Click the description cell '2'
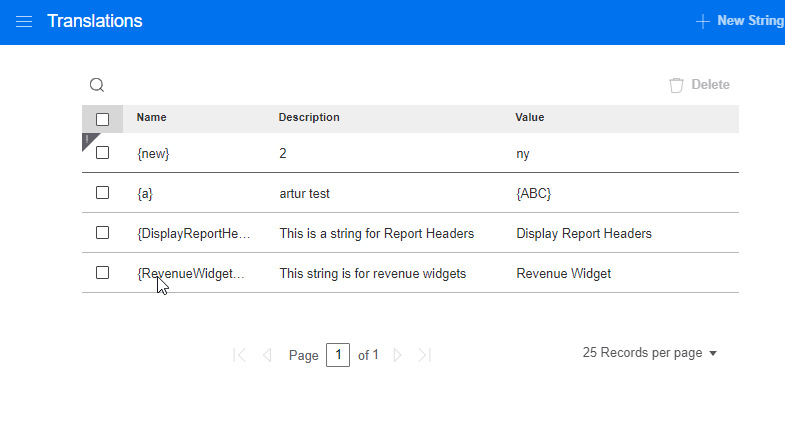Image resolution: width=785 pixels, height=423 pixels. [283, 153]
